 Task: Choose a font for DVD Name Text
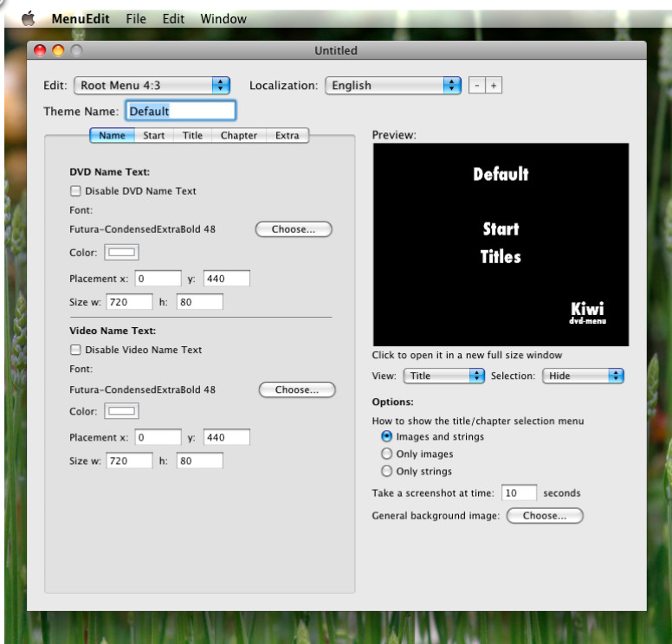tap(294, 229)
